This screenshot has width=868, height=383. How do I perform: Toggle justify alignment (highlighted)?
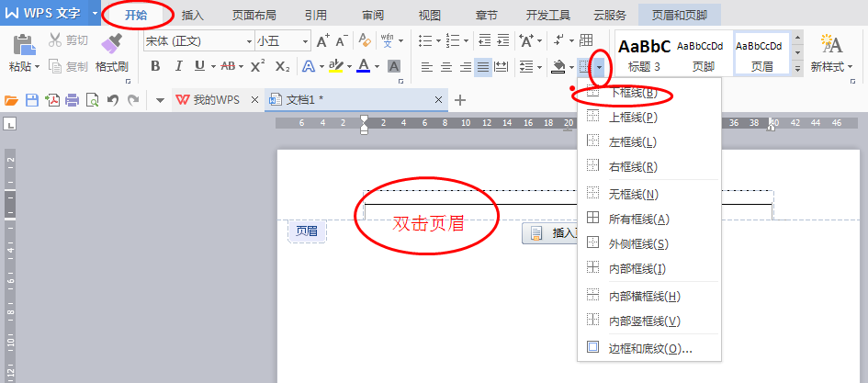pos(483,67)
